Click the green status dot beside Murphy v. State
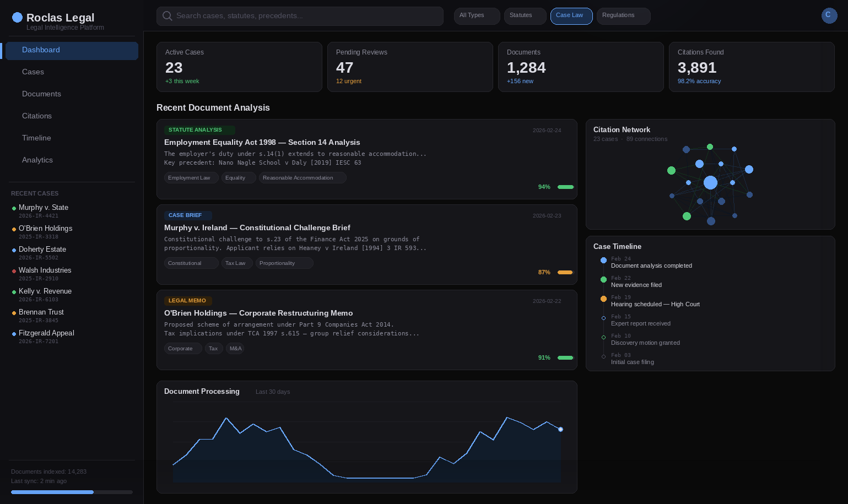The height and width of the screenshot is (504, 848). pyautogui.click(x=13, y=209)
